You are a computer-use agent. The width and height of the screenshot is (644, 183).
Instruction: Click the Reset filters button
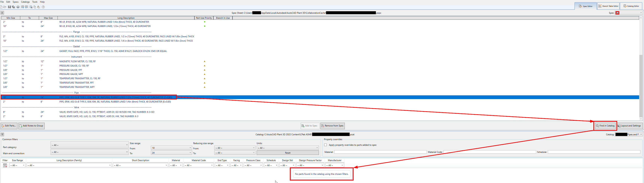pyautogui.click(x=287, y=153)
